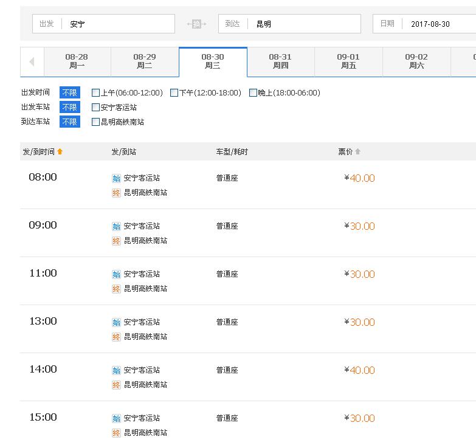Viewport: 476px width, 448px height.
Task: Check 安宁客运站 departure station filter
Action: (95, 107)
